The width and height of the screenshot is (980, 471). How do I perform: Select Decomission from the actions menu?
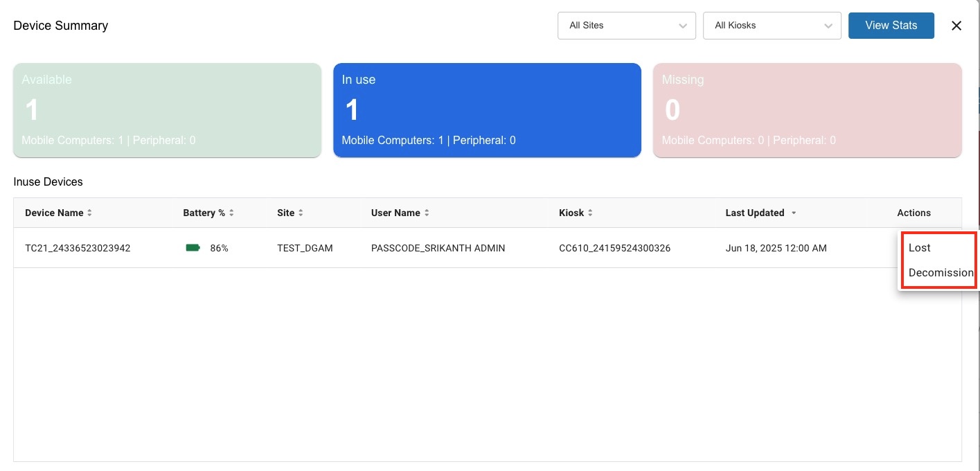pos(941,273)
